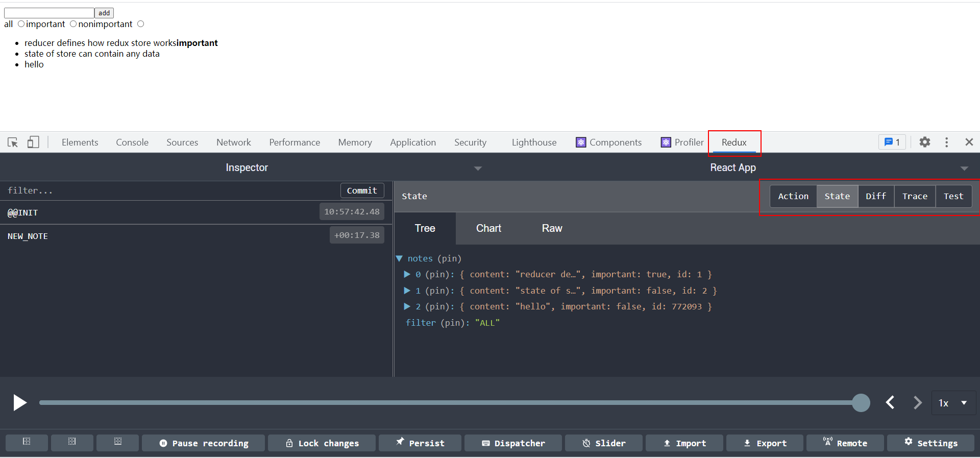Dock monitor to the left layout icon

pos(27,442)
